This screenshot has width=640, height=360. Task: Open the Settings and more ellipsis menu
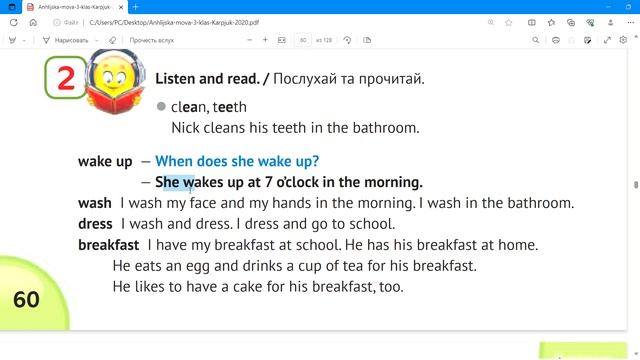point(631,22)
